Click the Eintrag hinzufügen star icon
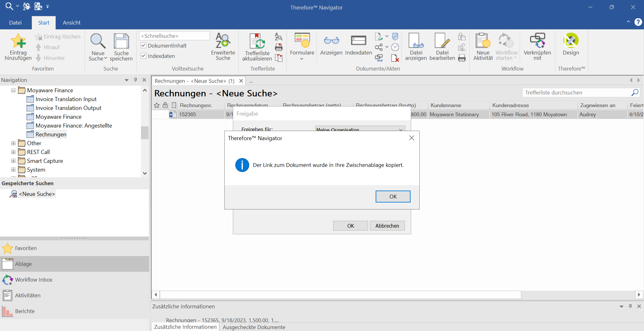The width and height of the screenshot is (644, 331). point(18,41)
